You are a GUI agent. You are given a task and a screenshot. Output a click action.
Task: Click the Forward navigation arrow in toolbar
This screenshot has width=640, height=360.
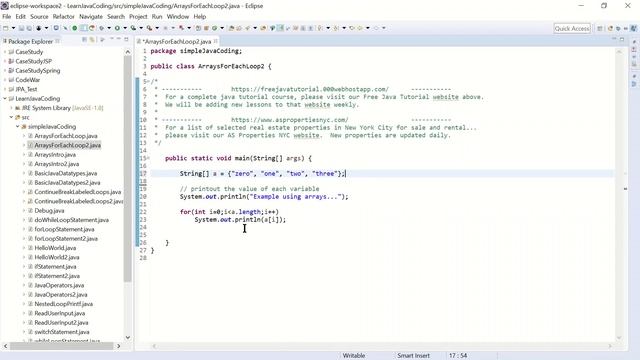(x=376, y=28)
